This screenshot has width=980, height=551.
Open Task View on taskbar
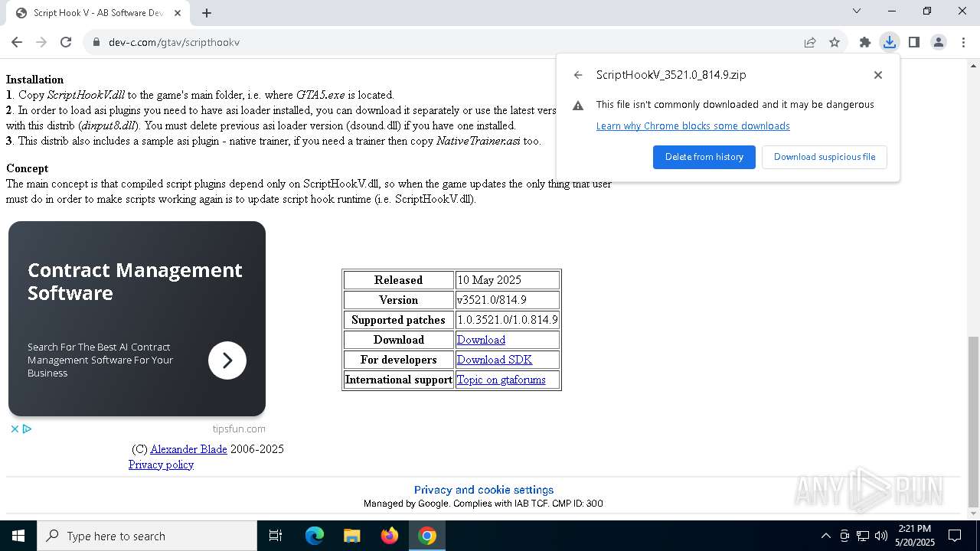(x=276, y=536)
